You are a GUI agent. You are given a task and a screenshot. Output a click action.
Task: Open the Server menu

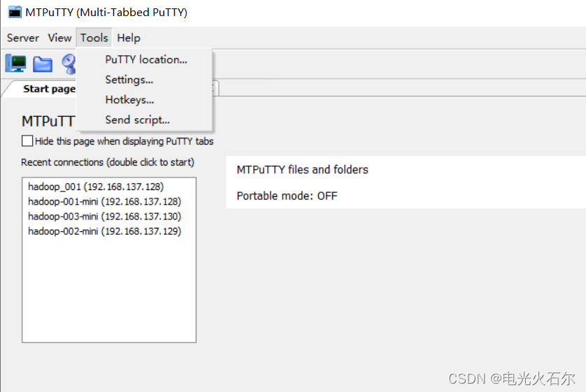click(23, 38)
